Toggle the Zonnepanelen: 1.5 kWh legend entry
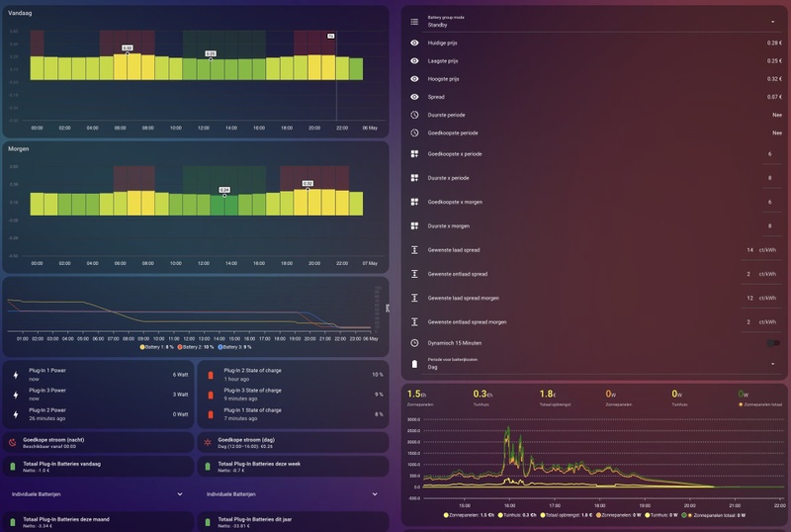Image resolution: width=791 pixels, height=532 pixels. point(470,515)
